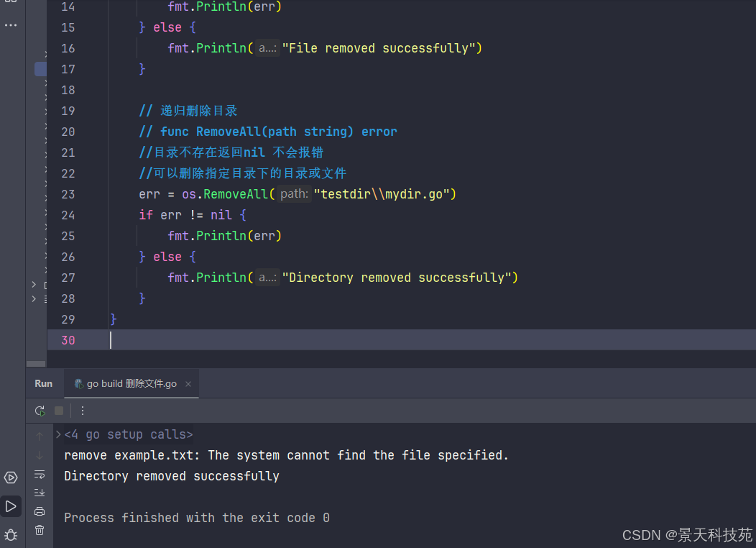Open the Debug tool window

click(x=11, y=534)
